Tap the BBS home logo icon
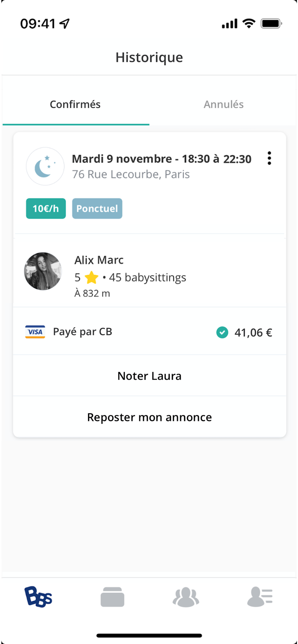 coord(38,597)
